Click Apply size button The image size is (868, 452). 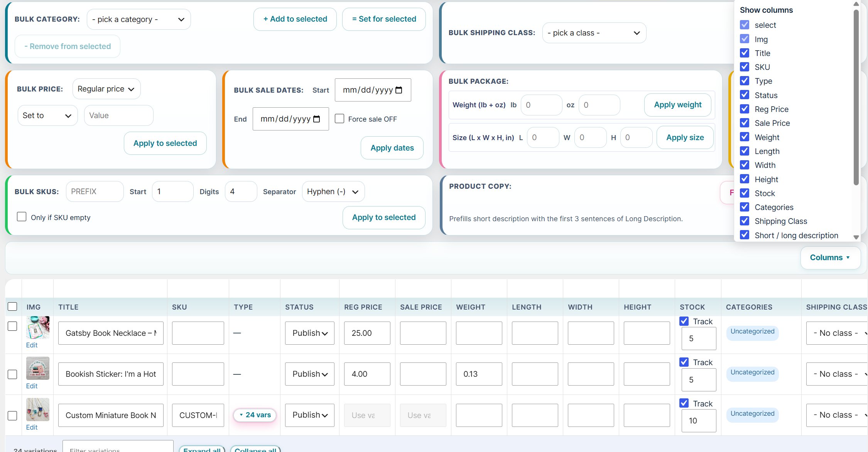[x=685, y=137]
